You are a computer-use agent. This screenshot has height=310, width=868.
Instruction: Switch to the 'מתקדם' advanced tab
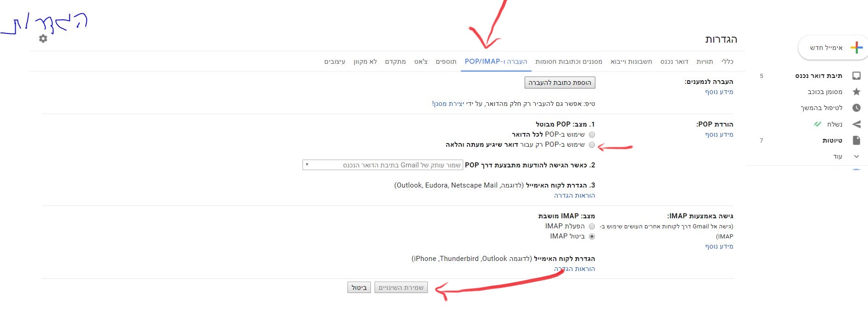pos(395,61)
